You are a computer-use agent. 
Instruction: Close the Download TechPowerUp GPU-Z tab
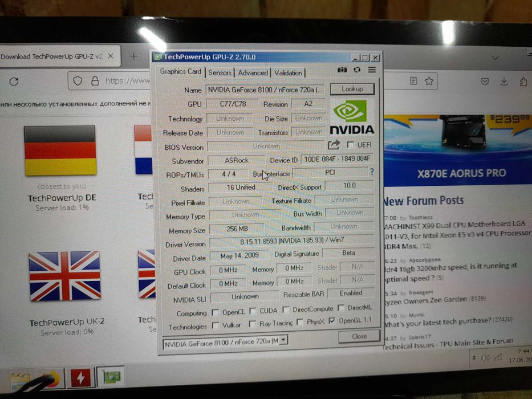110,56
